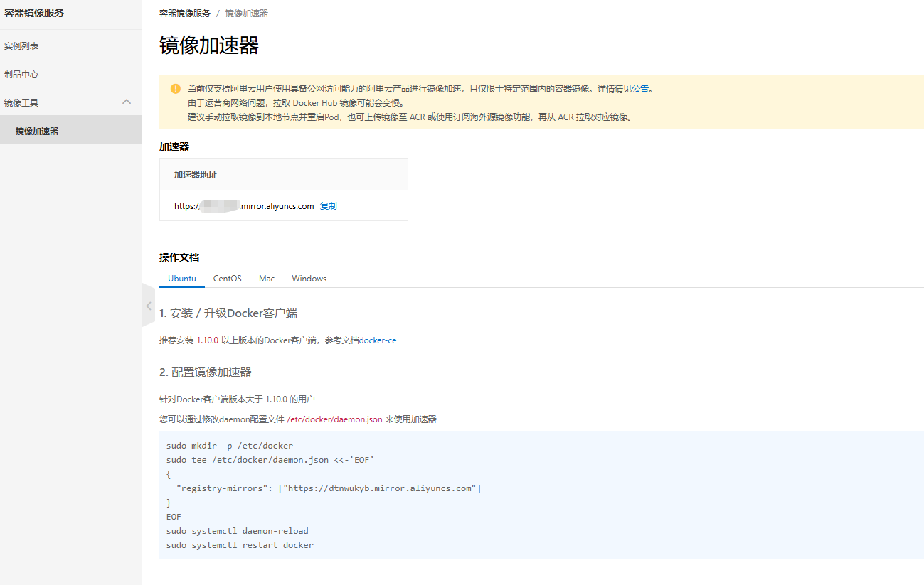924x585 pixels.
Task: Collapse the 镜像工具 menu chevron
Action: (127, 102)
